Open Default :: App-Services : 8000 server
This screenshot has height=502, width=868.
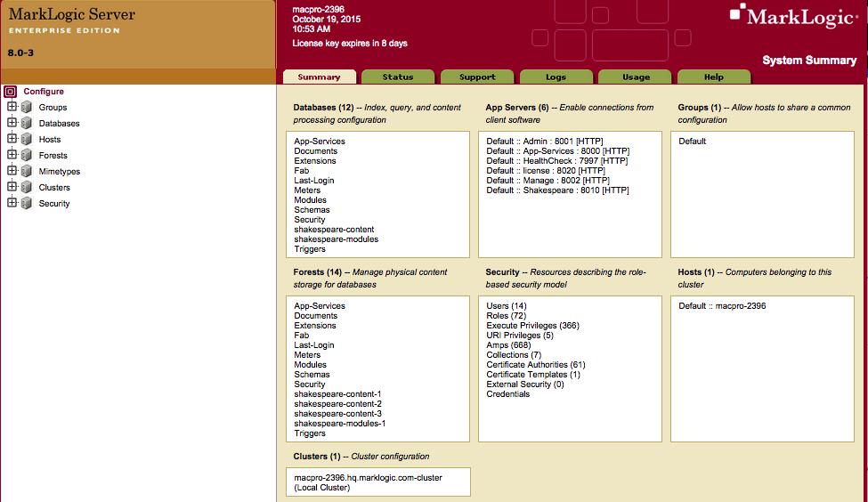(x=558, y=151)
